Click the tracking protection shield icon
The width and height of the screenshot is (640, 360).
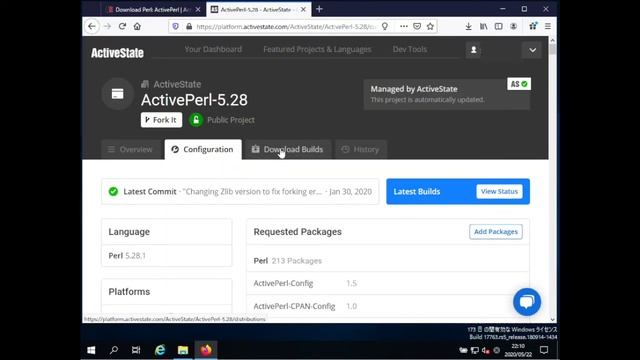tap(176, 27)
